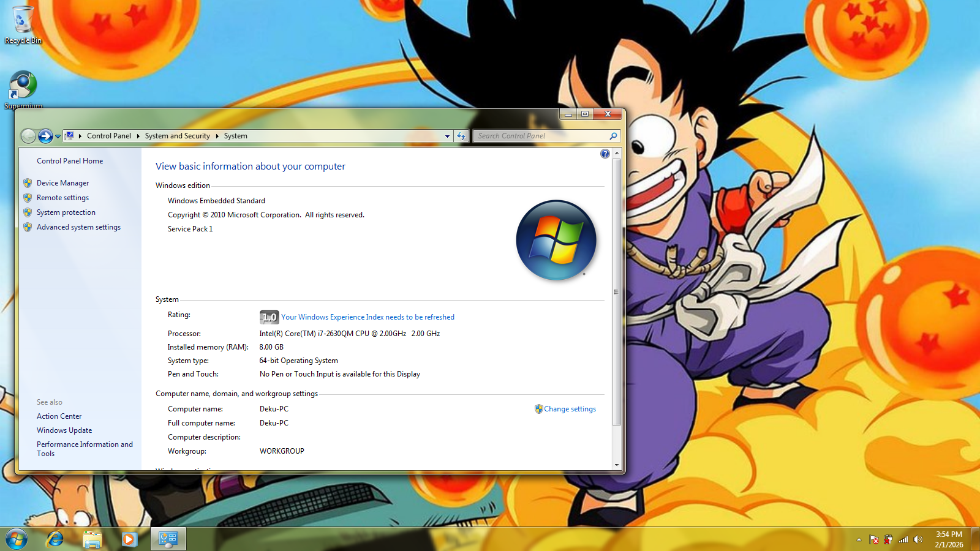Open the blue Help question mark

(605, 154)
